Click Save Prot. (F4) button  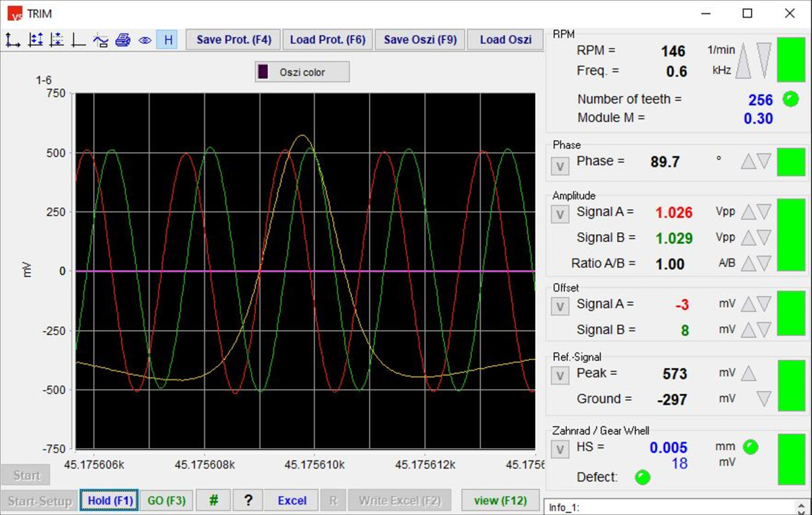tap(233, 40)
